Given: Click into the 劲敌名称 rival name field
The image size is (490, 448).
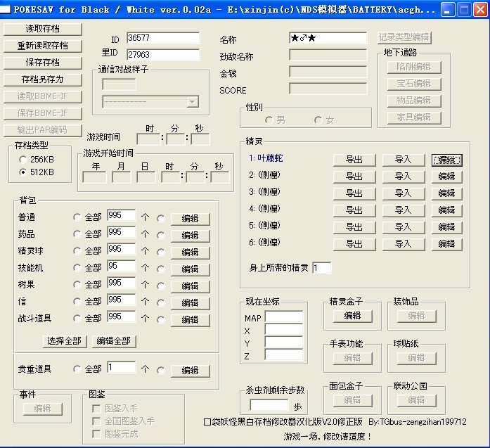Looking at the screenshot, I should click(x=328, y=55).
